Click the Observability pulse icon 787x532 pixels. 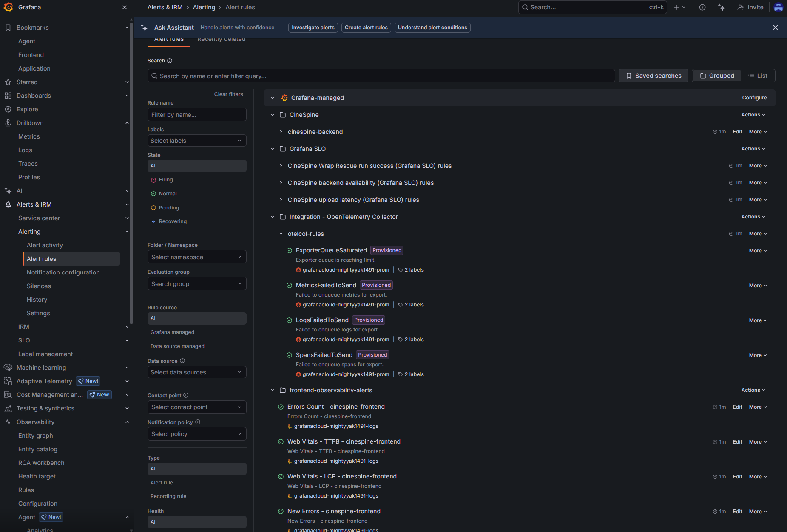(x=8, y=422)
